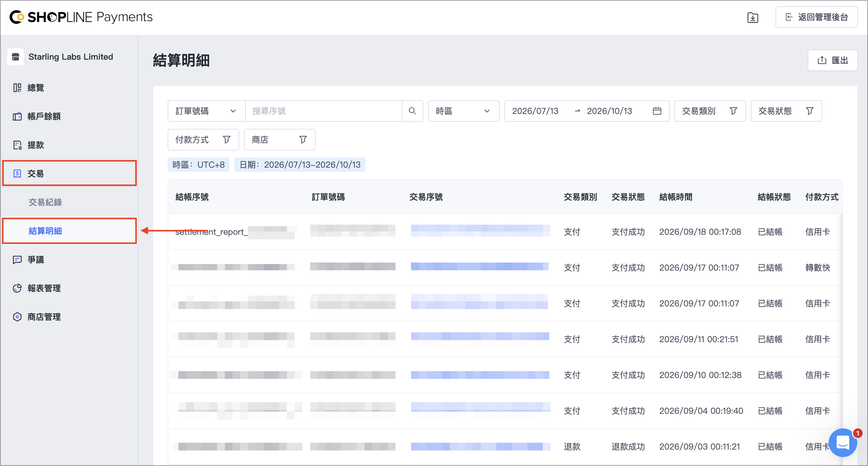
Task: Open 商店管理 store management
Action: tap(69, 317)
